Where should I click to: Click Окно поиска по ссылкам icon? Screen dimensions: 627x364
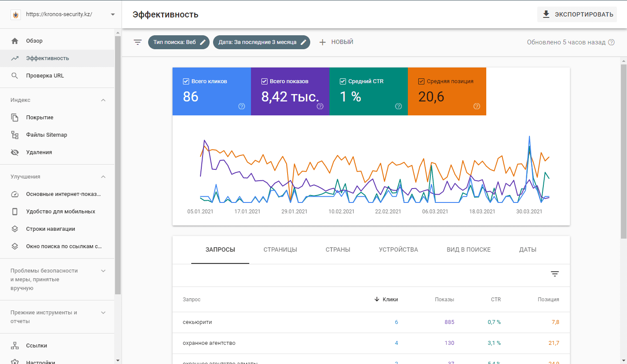[x=15, y=246]
